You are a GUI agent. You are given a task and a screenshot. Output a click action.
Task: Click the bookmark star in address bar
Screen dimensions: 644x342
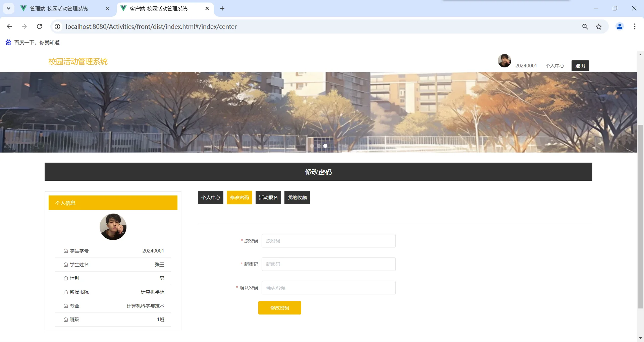point(599,26)
